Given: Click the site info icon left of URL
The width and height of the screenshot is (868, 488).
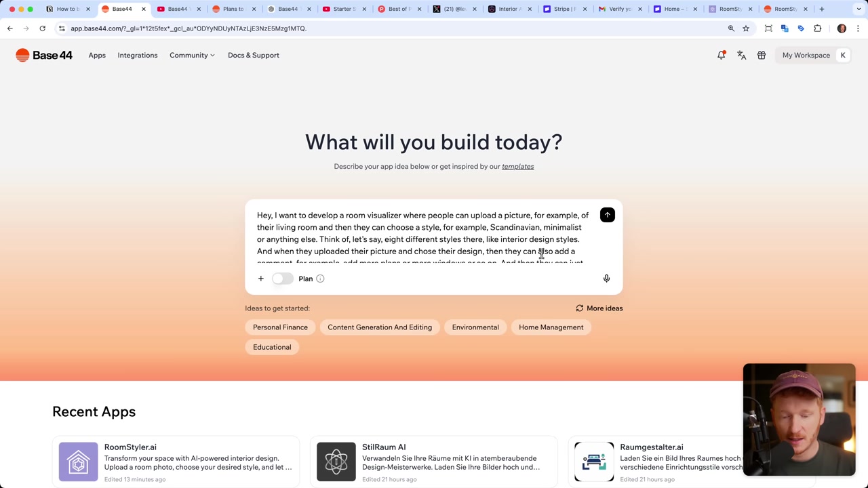Looking at the screenshot, I should coord(62,28).
